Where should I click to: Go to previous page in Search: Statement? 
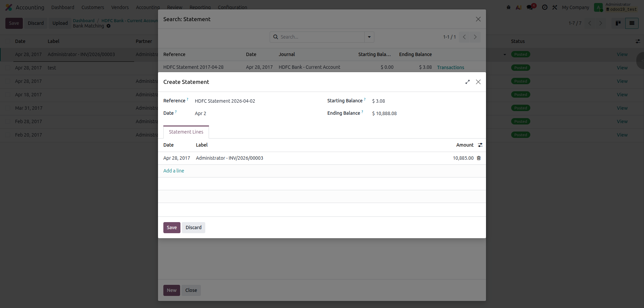(464, 37)
